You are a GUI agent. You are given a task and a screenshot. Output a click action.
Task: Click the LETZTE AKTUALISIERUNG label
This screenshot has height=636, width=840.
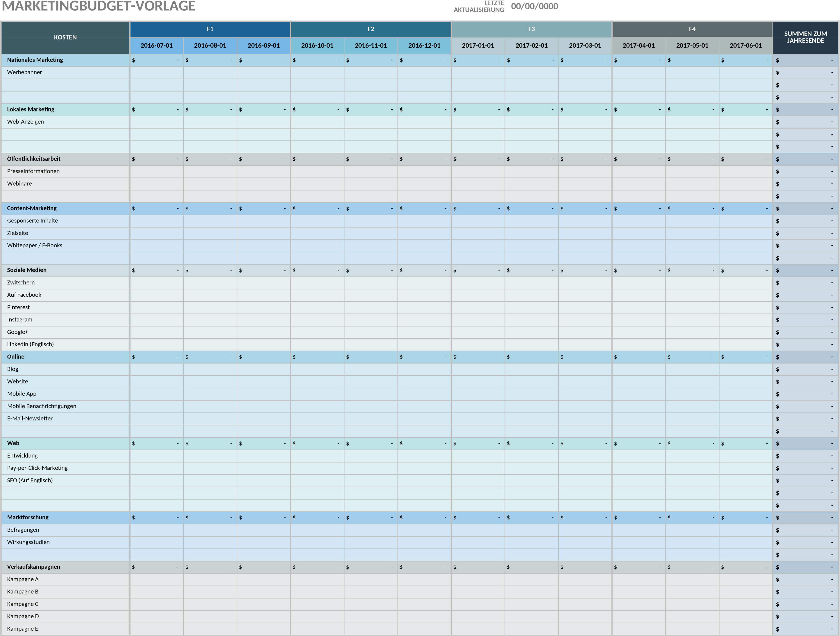coord(479,7)
